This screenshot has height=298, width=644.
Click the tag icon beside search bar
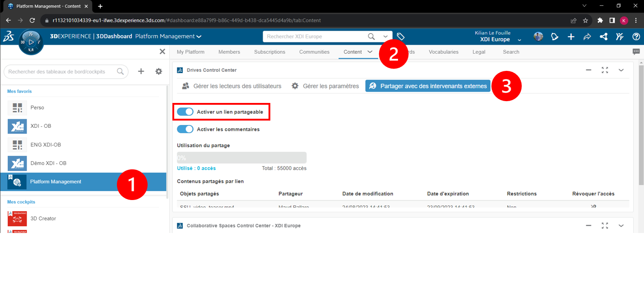click(400, 37)
